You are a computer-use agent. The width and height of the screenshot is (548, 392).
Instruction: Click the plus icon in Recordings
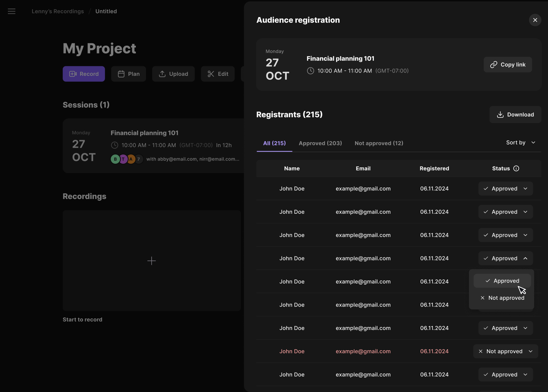tap(152, 261)
